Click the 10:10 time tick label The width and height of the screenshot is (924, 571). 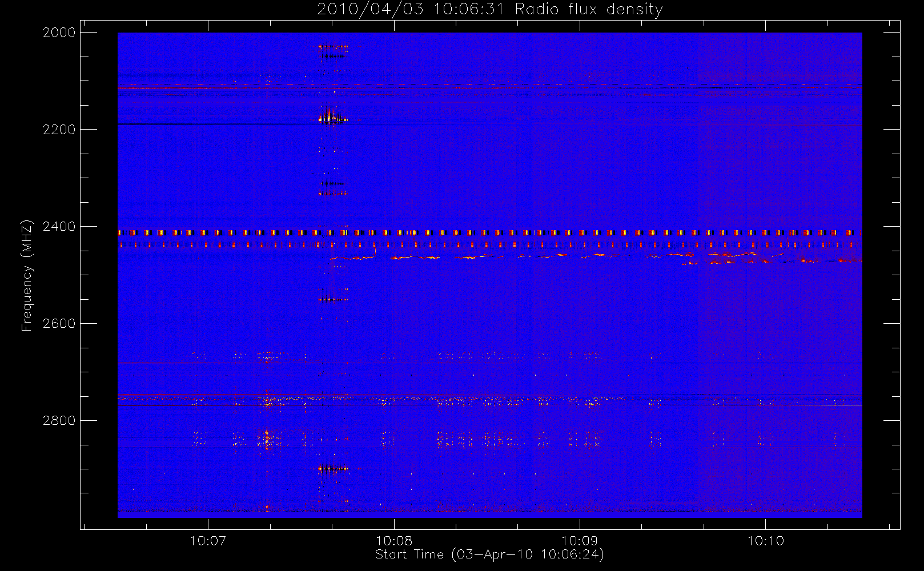point(765,541)
